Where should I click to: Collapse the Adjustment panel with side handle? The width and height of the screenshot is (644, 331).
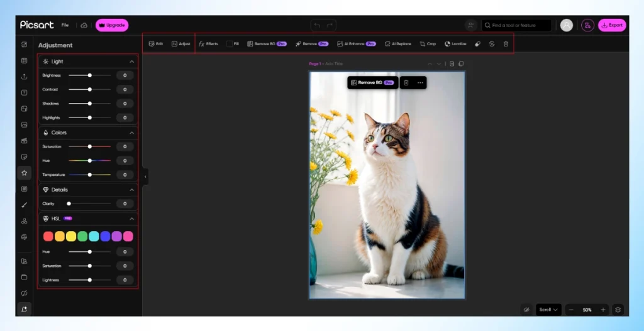coord(145,176)
